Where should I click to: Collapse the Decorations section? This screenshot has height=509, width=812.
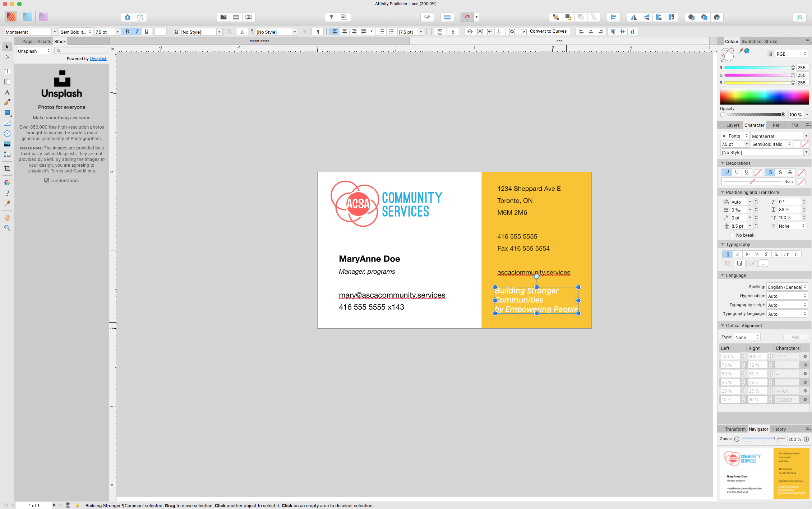723,163
